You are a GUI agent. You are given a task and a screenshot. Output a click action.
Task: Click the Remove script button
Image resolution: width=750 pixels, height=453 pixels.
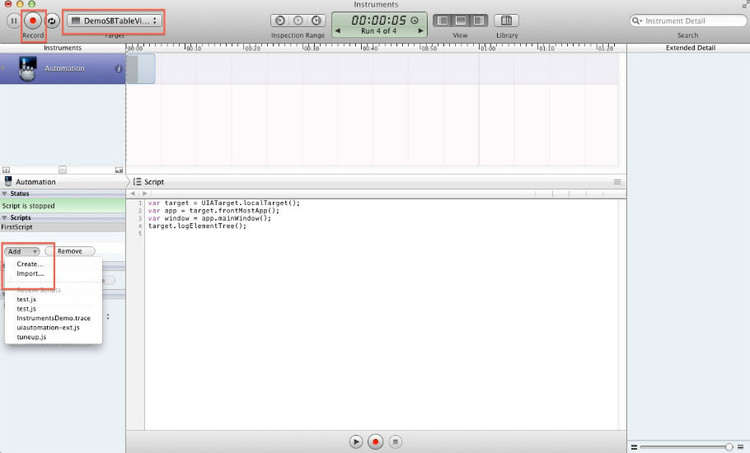pos(70,251)
